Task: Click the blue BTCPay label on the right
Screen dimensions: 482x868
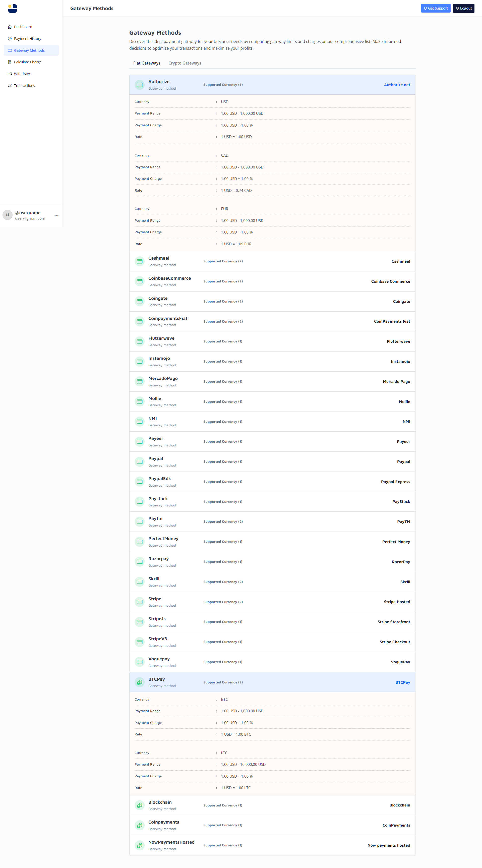Action: pyautogui.click(x=402, y=682)
